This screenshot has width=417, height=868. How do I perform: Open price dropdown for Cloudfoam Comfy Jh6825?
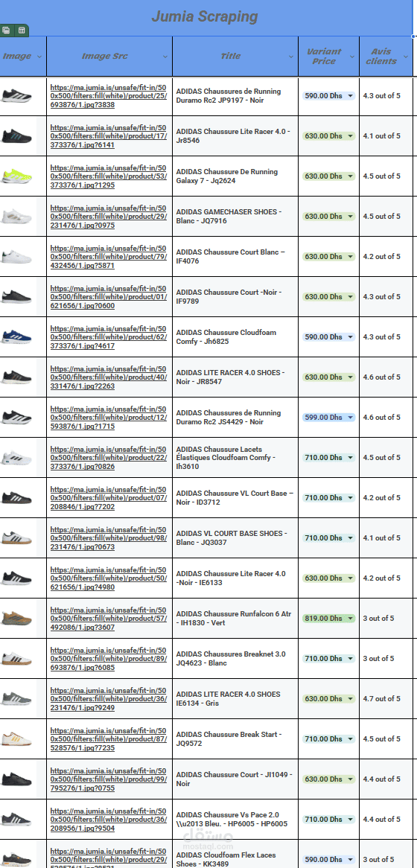point(350,337)
